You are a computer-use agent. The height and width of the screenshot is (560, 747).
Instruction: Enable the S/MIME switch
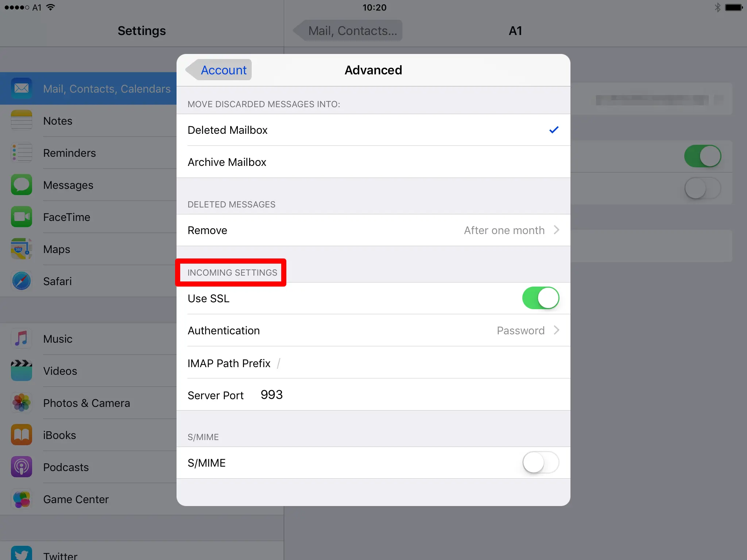click(540, 463)
